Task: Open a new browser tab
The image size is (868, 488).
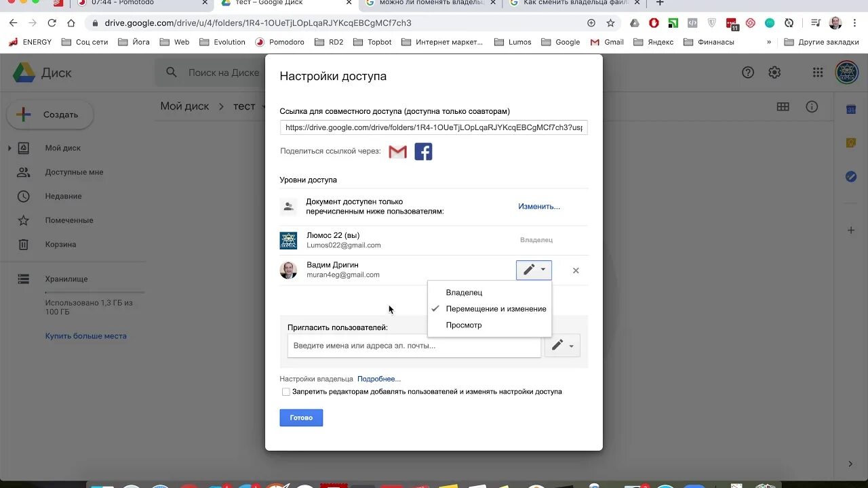Action: tap(660, 3)
